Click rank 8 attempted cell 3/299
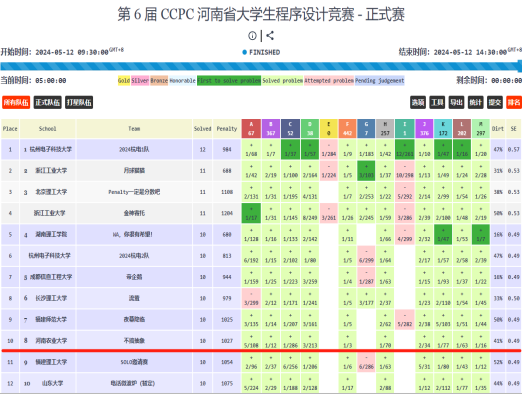The image size is (522, 394). pyautogui.click(x=251, y=298)
